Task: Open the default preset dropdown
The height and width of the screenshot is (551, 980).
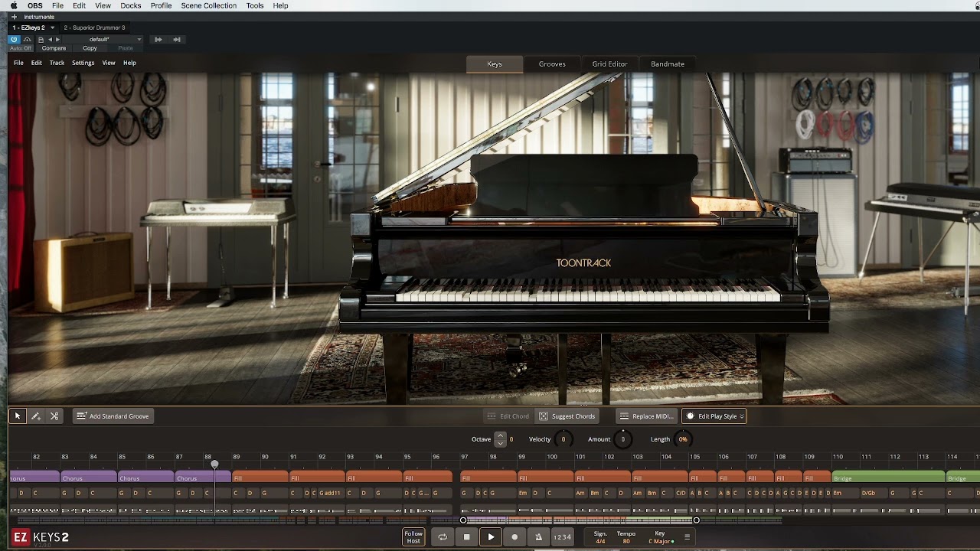Action: click(x=101, y=39)
